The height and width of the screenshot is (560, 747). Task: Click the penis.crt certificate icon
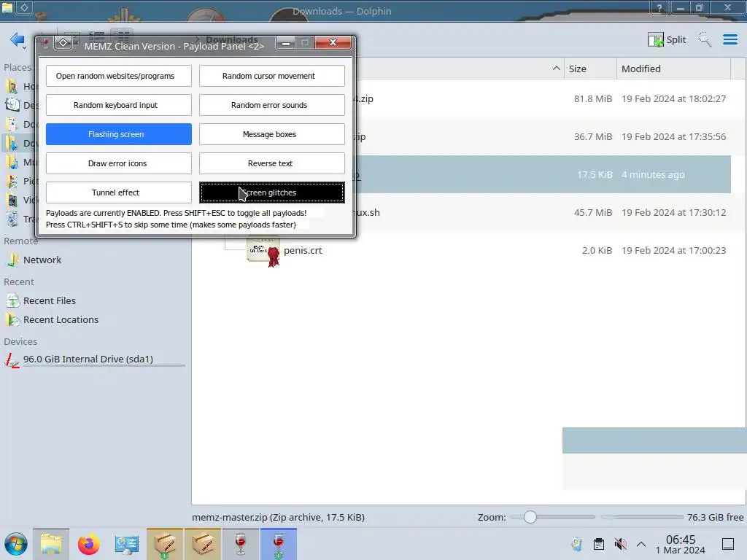point(263,251)
